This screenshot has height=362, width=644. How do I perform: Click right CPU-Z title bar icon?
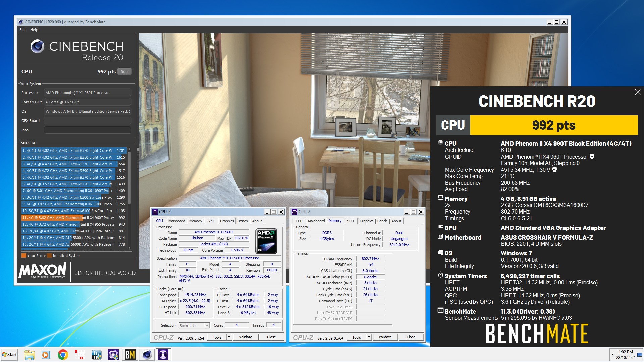tap(294, 212)
